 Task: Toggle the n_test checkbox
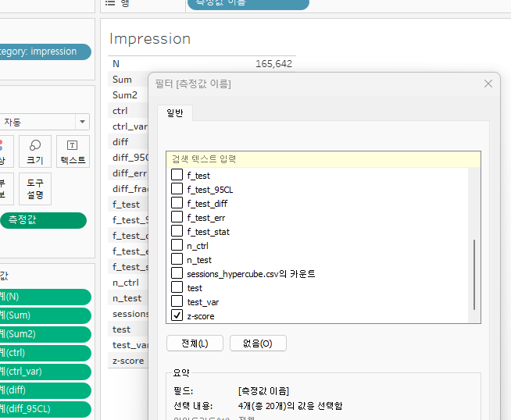tap(177, 259)
